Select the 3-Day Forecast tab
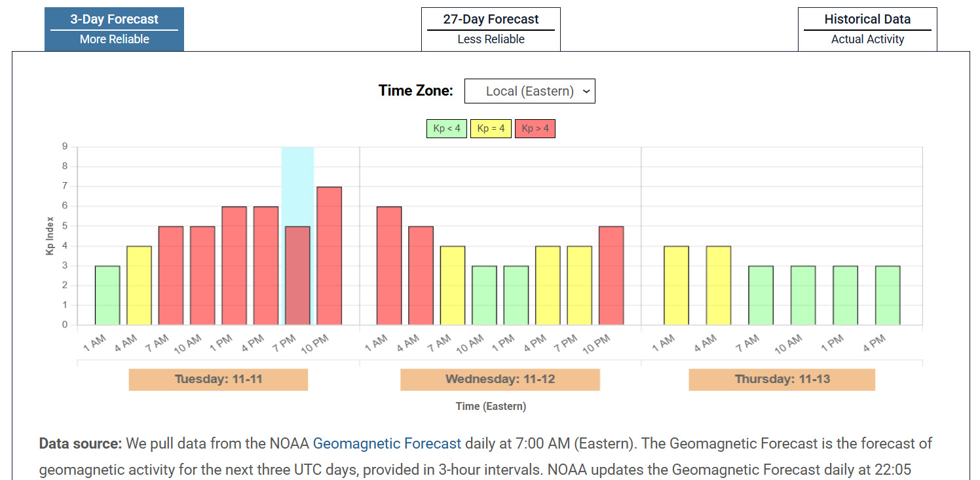The height and width of the screenshot is (480, 980). click(x=114, y=29)
